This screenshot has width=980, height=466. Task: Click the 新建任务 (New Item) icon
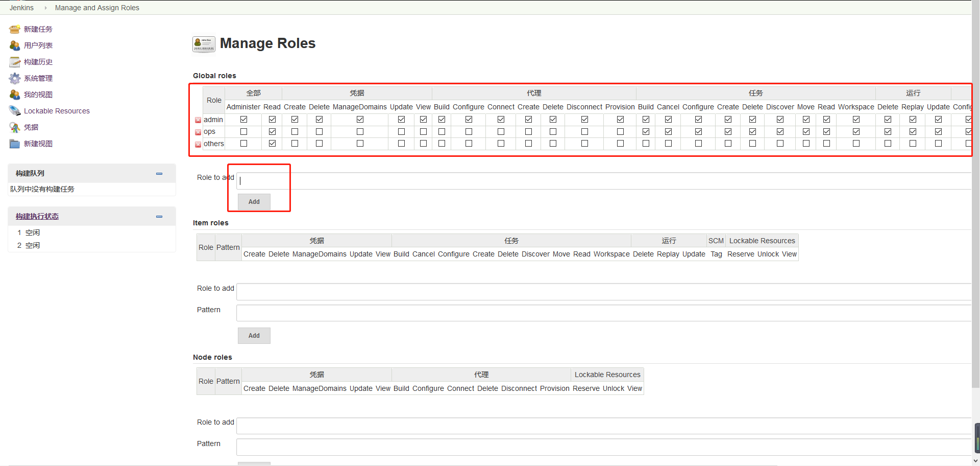(x=14, y=29)
